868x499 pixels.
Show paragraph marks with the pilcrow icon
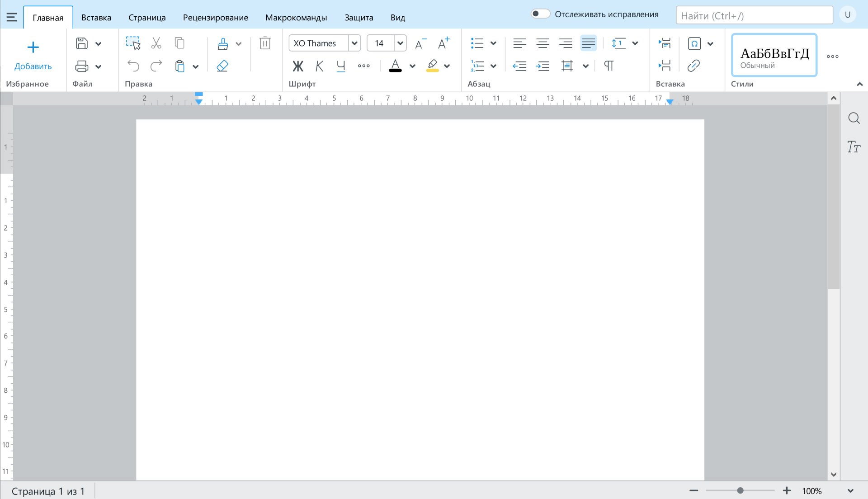(x=609, y=66)
